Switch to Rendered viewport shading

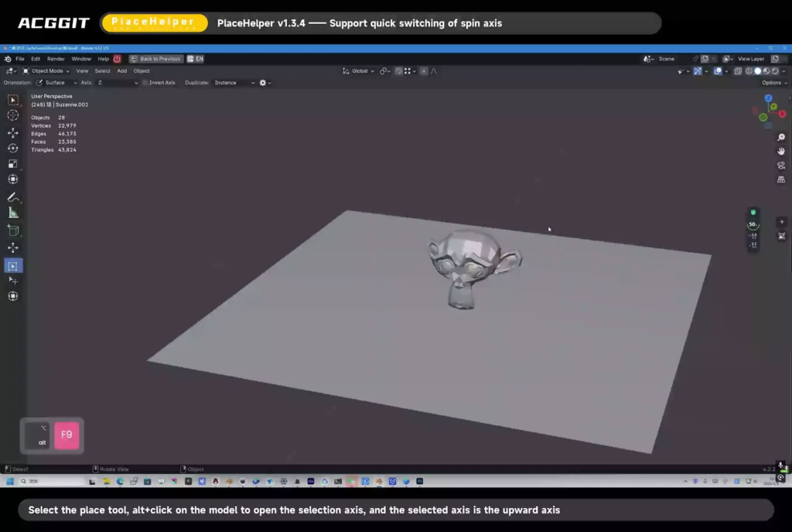click(775, 71)
